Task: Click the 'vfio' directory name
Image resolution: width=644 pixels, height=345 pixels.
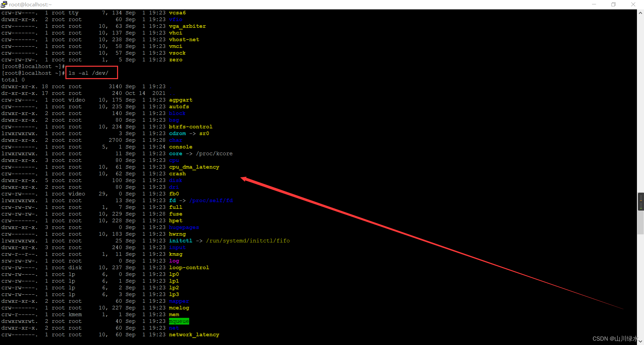Action: pyautogui.click(x=176, y=19)
